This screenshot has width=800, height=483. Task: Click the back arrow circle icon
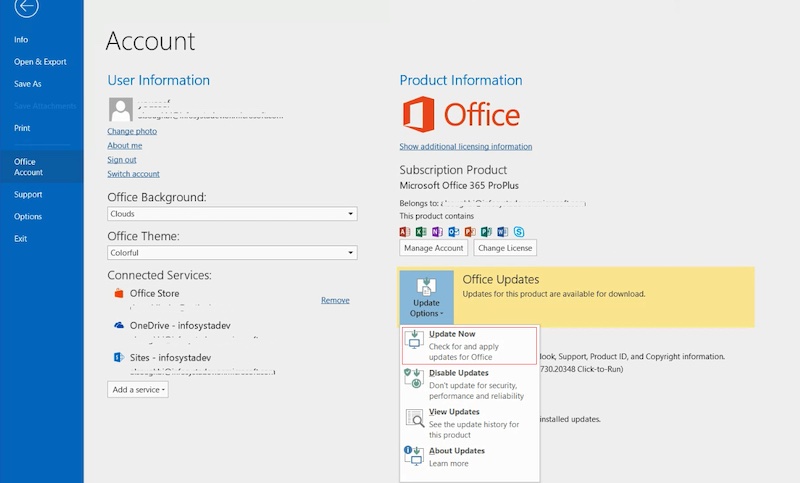(27, 6)
